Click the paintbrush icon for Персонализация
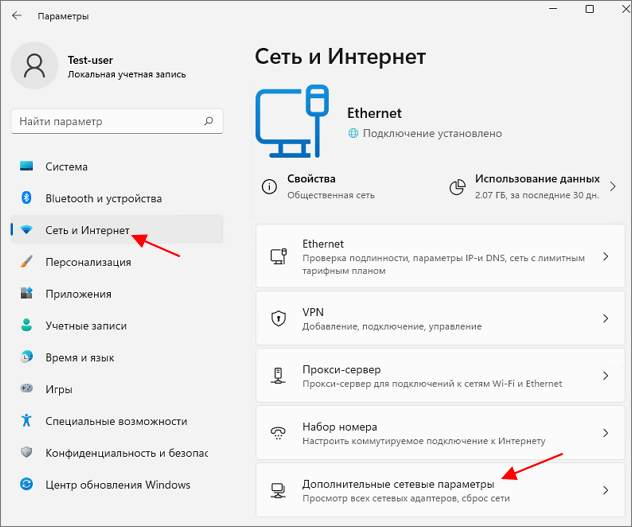 point(27,262)
